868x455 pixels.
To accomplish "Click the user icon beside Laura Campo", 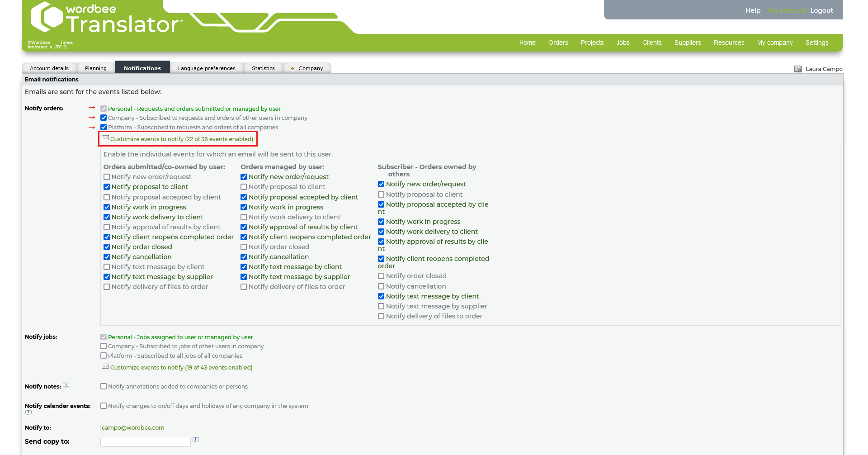I will (x=798, y=69).
